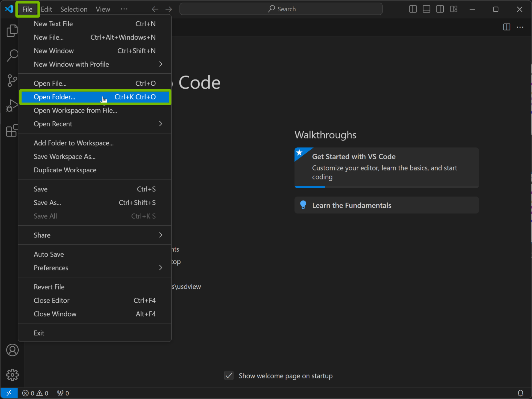Screen dimensions: 532x399
Task: Choose Save As... entry
Action: coord(95,203)
